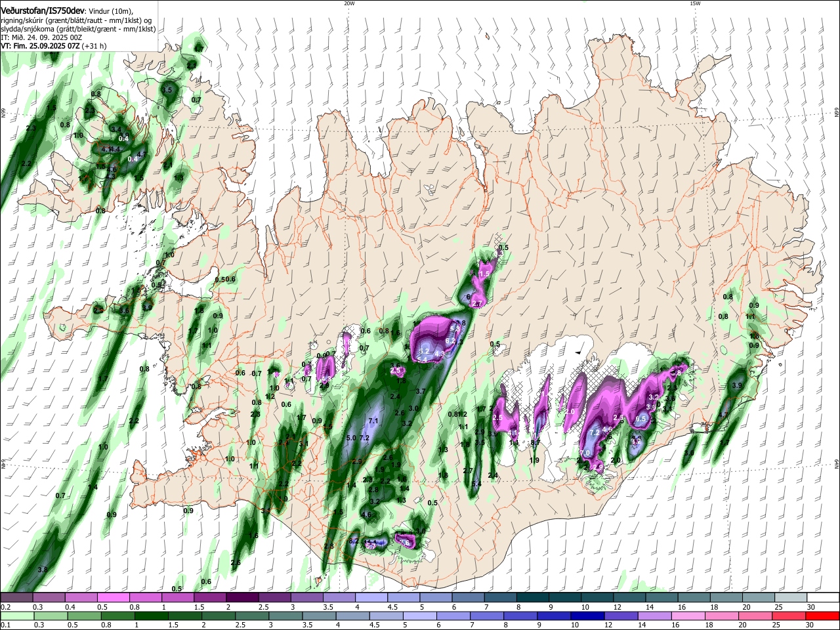Screen dimensions: 840x630
Task: Click the 0.2 label on the snow scale
Action: click(x=6, y=607)
